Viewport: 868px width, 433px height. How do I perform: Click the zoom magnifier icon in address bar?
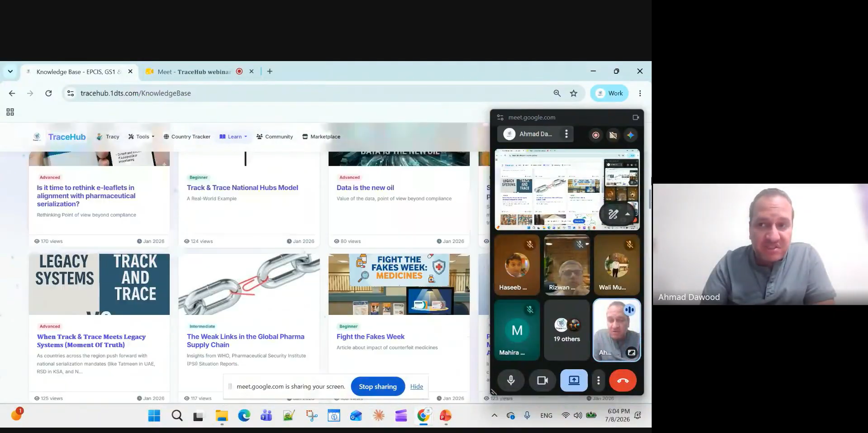click(x=557, y=93)
